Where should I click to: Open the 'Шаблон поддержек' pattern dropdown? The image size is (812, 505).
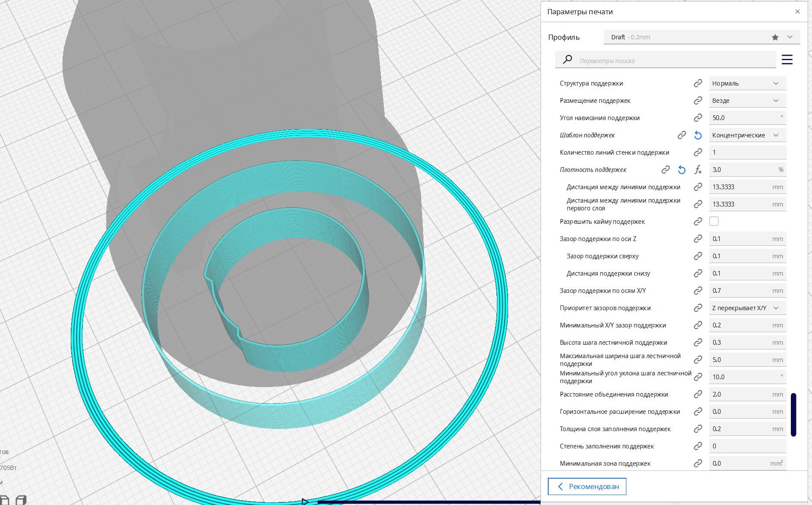pyautogui.click(x=747, y=135)
